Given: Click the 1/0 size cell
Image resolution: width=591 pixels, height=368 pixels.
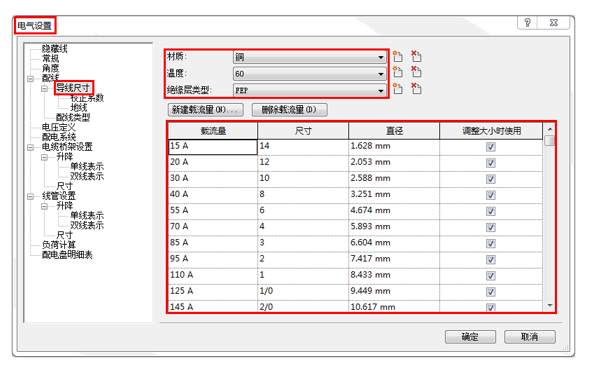Looking at the screenshot, I should tap(303, 292).
